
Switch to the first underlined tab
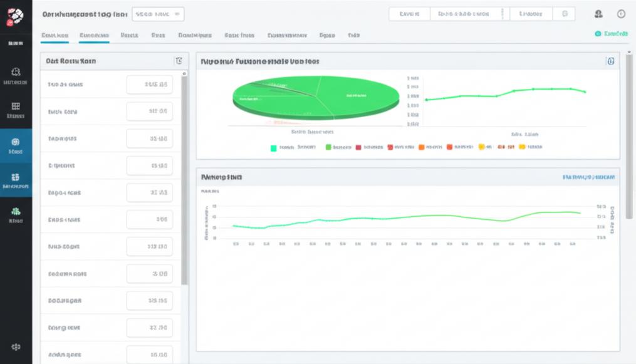[55, 36]
